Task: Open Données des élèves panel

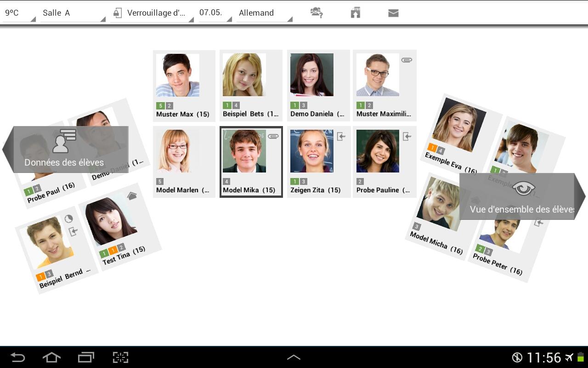Action: pos(65,149)
